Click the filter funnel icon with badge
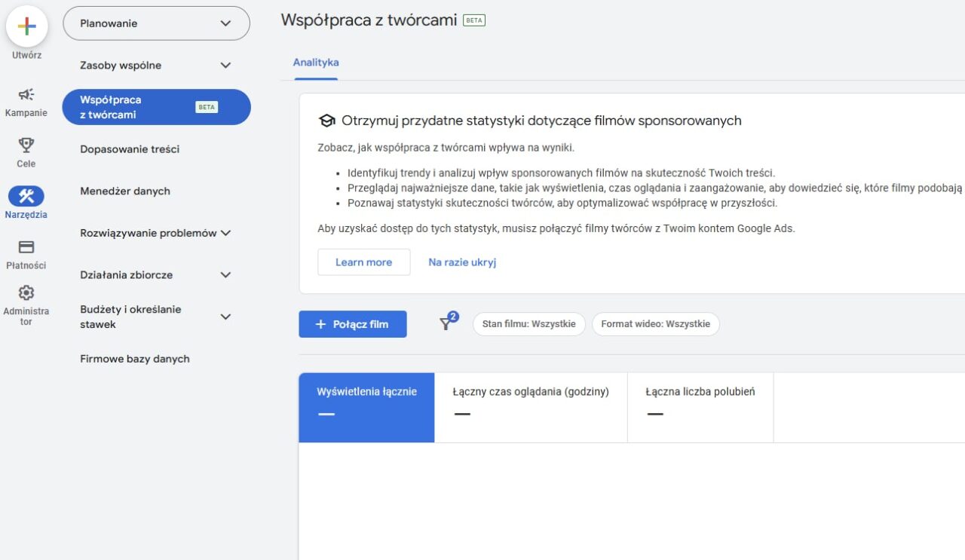This screenshot has height=560, width=965. click(x=446, y=323)
